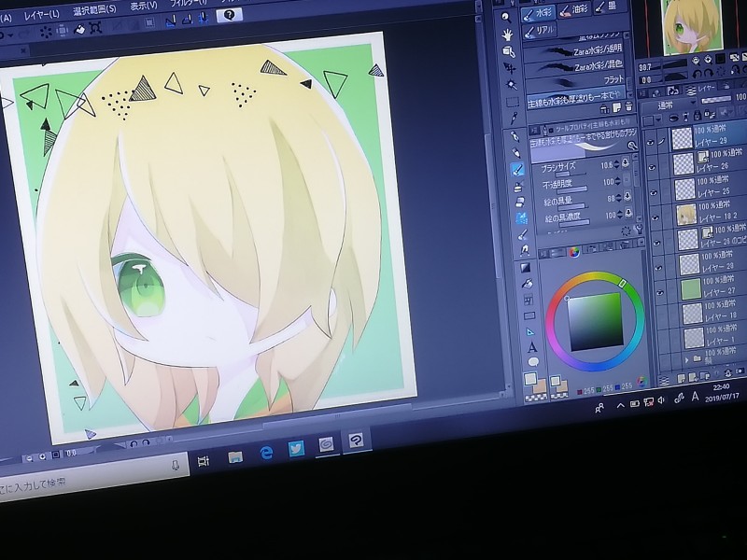Choose the フラット brush

[x=576, y=81]
